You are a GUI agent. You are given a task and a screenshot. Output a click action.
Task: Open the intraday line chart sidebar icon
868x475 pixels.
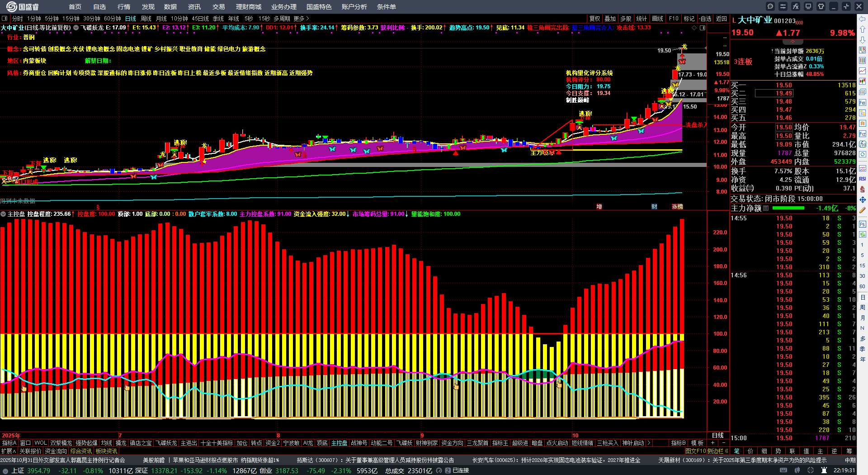click(863, 71)
